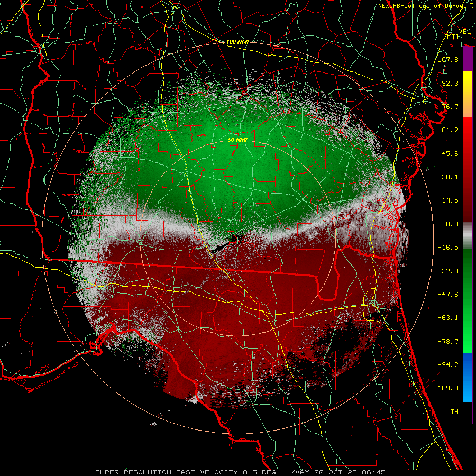476x476 pixels.
Task: Pick the gray near-zero color bar segment
Action: pyautogui.click(x=467, y=235)
